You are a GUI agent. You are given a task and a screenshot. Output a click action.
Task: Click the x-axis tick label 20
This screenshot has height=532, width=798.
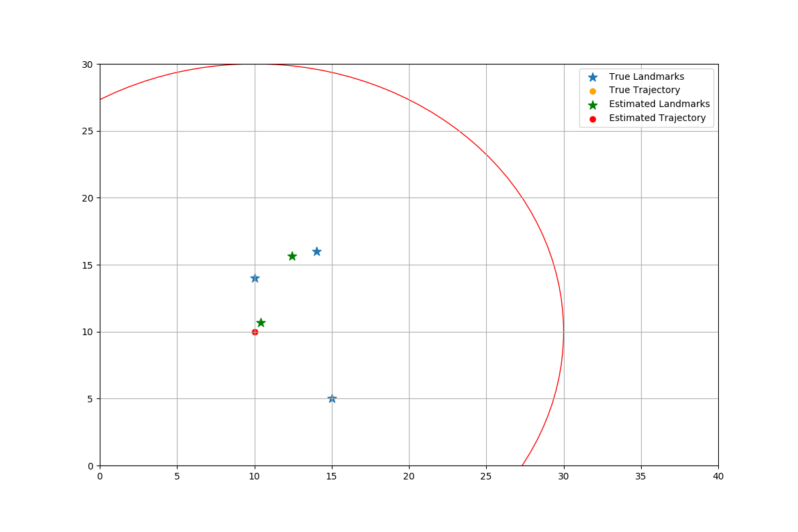(409, 477)
